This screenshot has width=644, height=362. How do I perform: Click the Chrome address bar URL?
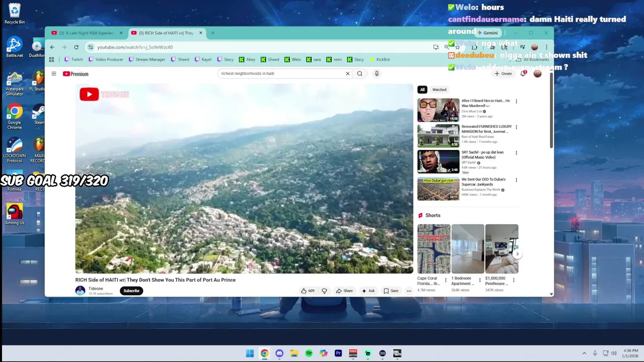(x=135, y=47)
